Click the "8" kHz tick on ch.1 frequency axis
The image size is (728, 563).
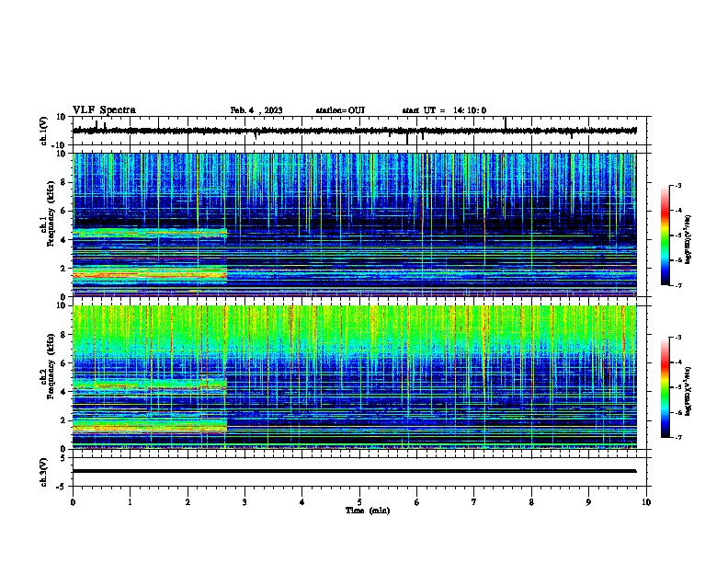tap(65, 182)
